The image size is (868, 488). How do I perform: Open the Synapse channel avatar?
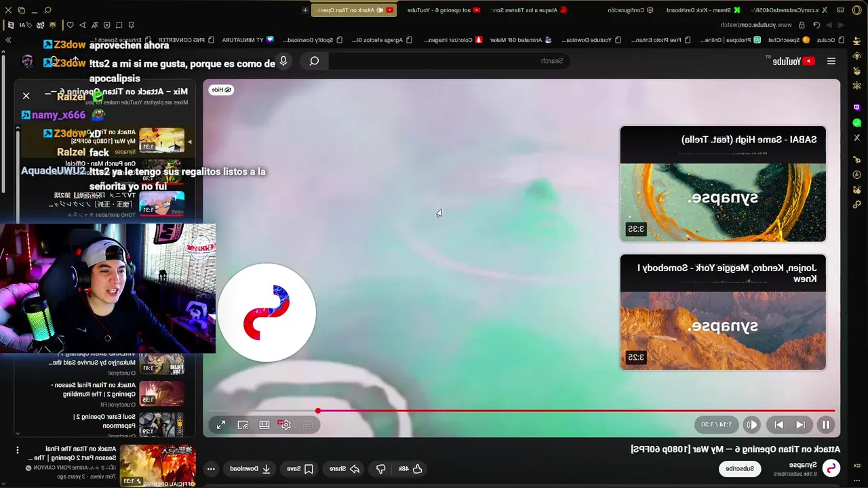pos(831,468)
